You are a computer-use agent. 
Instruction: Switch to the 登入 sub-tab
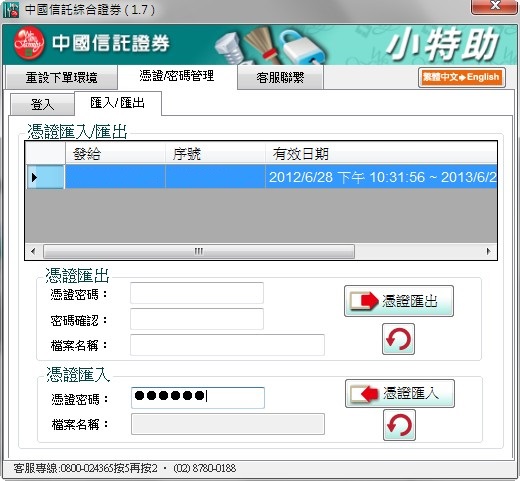[x=42, y=104]
